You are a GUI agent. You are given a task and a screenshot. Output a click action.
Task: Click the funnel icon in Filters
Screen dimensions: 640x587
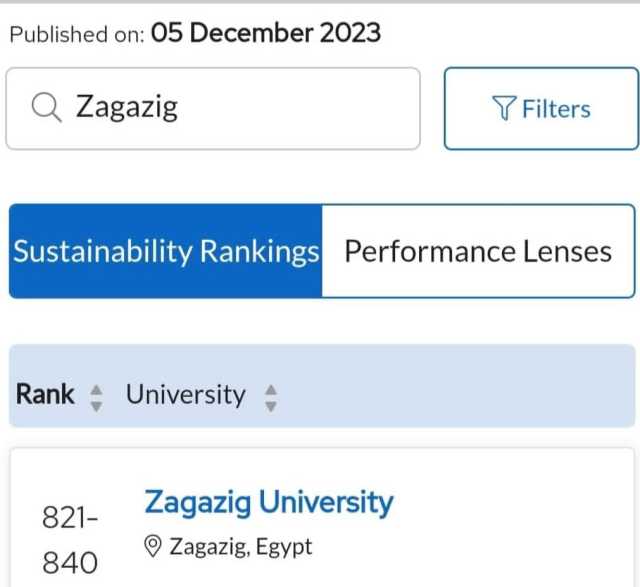504,108
